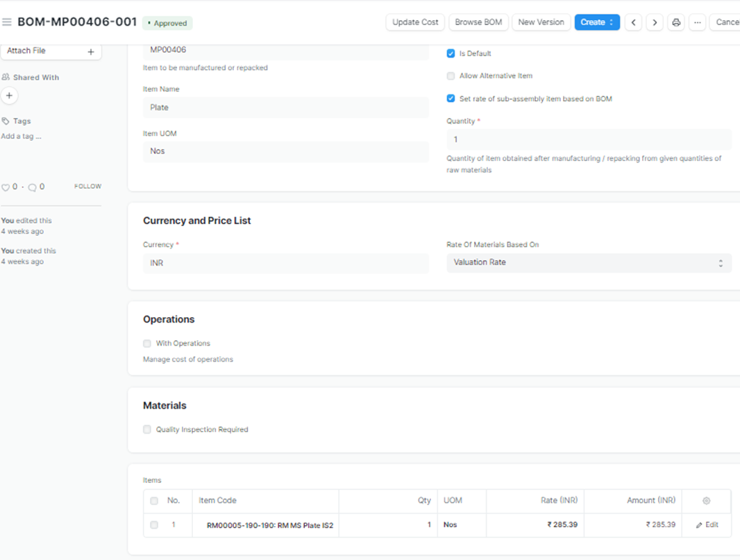Open Rate Of Materials Based On dropdown
The width and height of the screenshot is (740, 560).
[589, 262]
